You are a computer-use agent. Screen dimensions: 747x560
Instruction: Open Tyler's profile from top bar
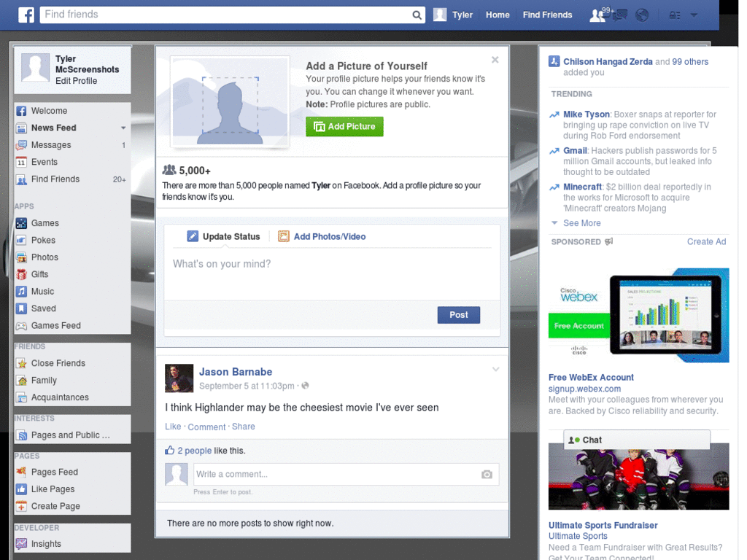(x=453, y=15)
